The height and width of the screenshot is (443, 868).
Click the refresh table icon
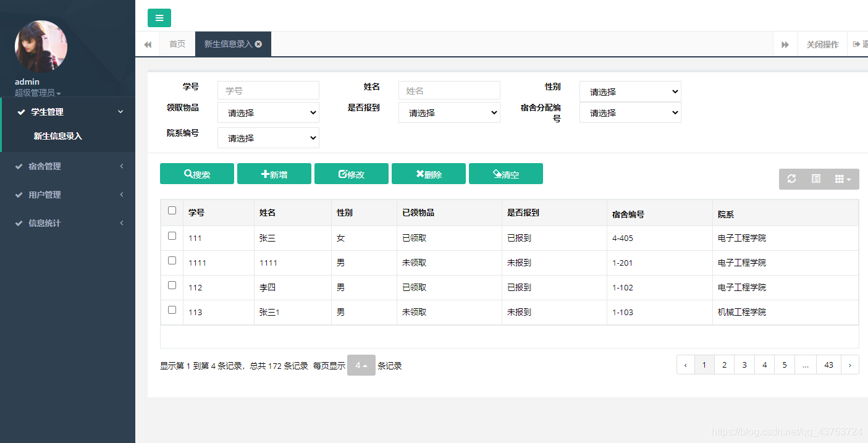pos(791,179)
